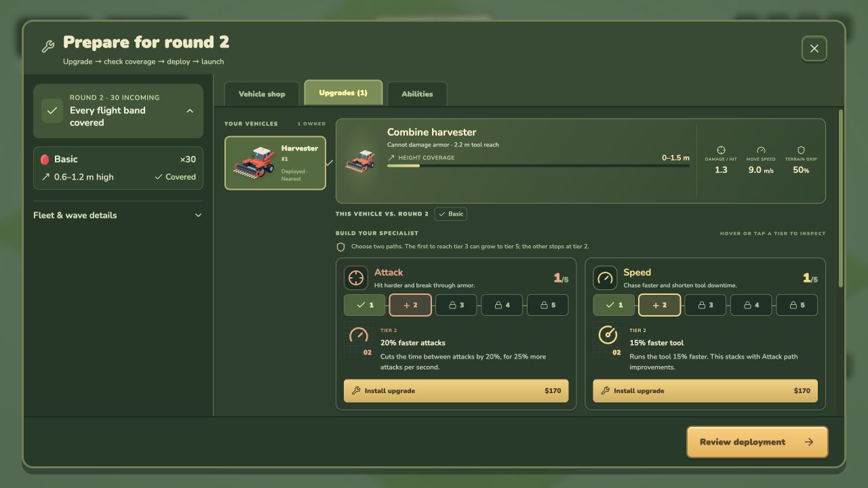
Task: Close the Prepare for round 2 dialog
Action: pos(814,49)
